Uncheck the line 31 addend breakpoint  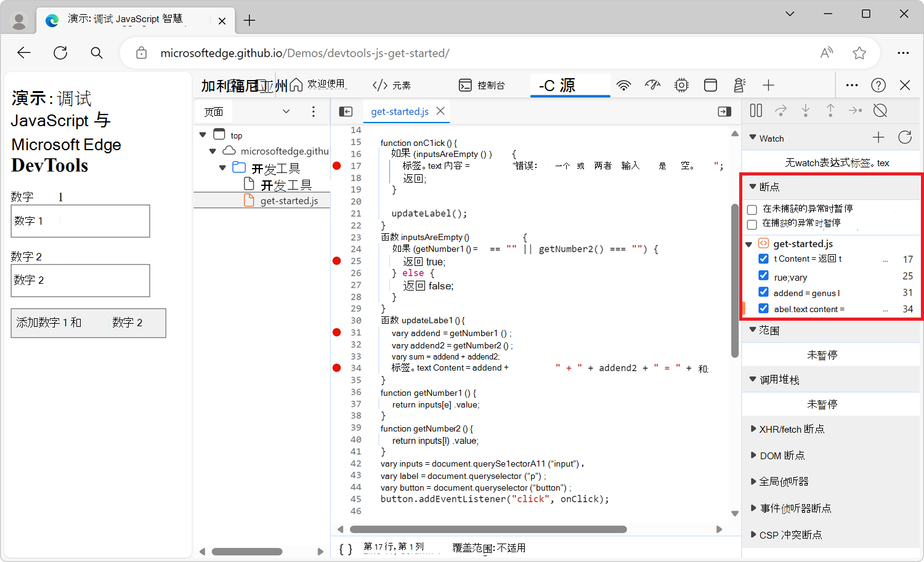(x=764, y=292)
